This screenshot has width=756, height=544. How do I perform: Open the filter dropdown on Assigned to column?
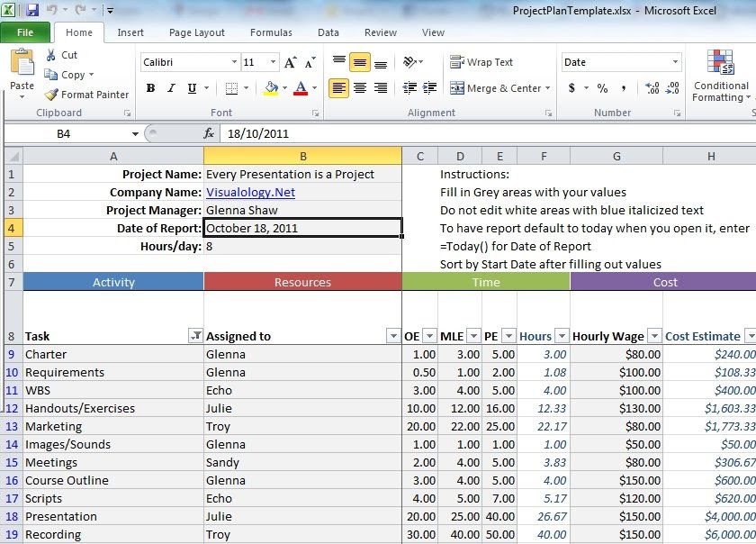(x=393, y=336)
